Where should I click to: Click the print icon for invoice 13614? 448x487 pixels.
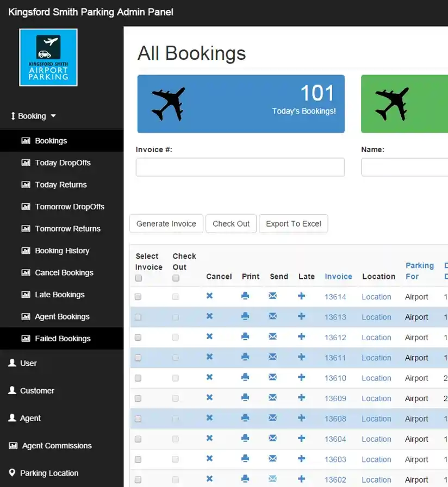click(x=245, y=297)
